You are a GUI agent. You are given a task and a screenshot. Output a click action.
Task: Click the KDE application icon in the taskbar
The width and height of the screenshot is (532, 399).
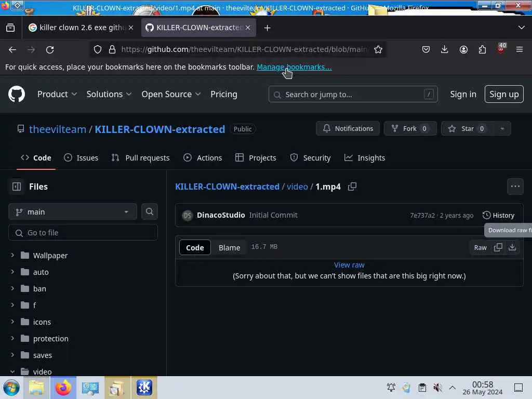(x=144, y=388)
